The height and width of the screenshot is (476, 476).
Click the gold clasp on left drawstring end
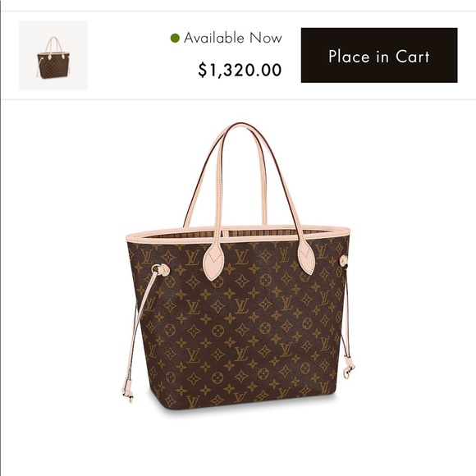(130, 398)
